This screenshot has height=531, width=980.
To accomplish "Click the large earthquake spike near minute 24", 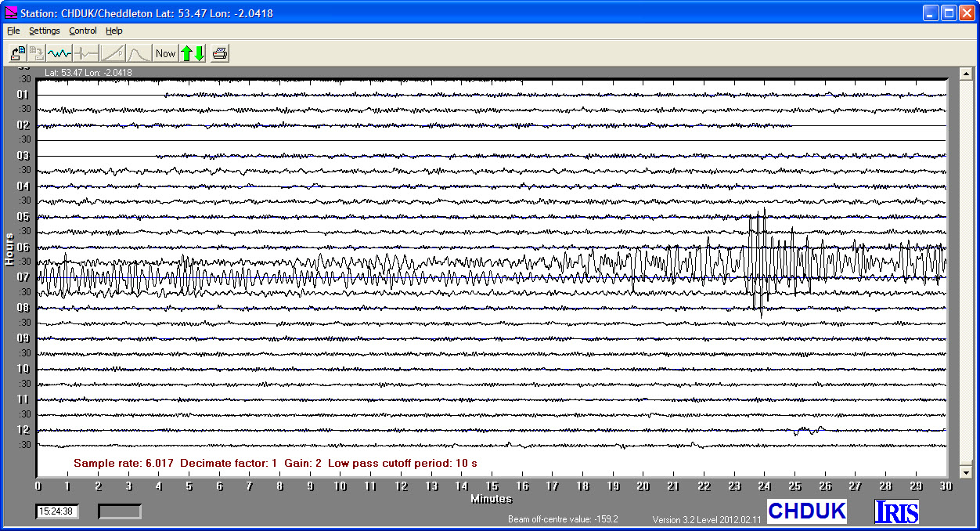I will pos(759,262).
